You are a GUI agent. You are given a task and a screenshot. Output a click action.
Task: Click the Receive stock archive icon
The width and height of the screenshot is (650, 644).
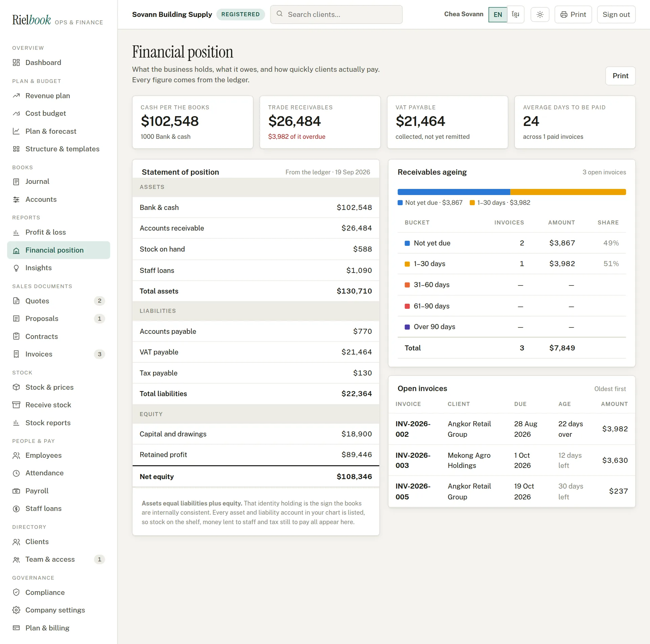(16, 405)
